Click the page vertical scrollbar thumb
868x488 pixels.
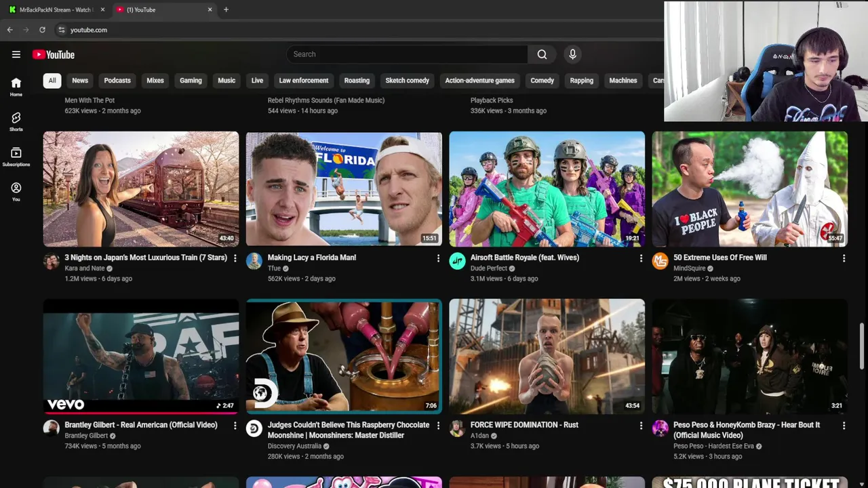point(863,347)
